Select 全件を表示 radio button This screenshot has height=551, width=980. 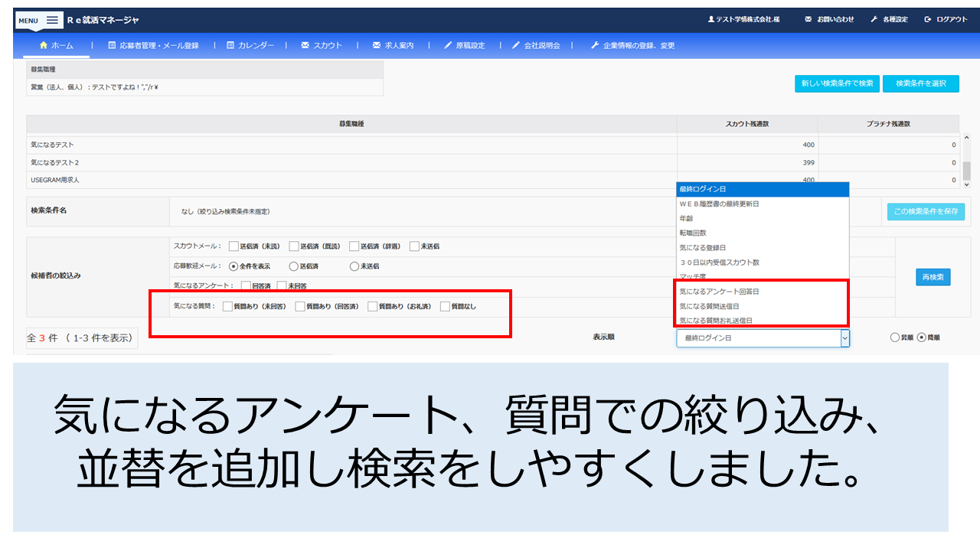pyautogui.click(x=234, y=266)
